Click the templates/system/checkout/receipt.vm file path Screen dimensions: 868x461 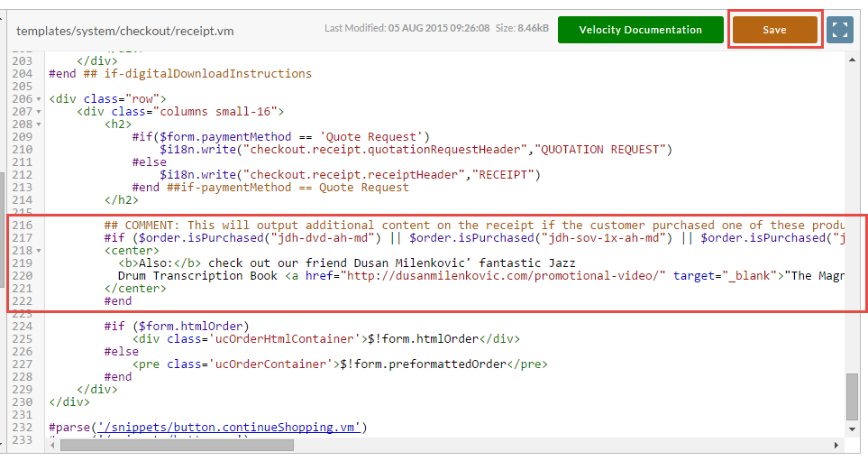125,31
